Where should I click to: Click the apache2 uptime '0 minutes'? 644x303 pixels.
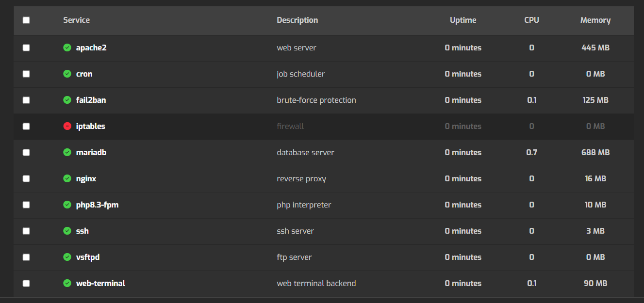(x=463, y=48)
